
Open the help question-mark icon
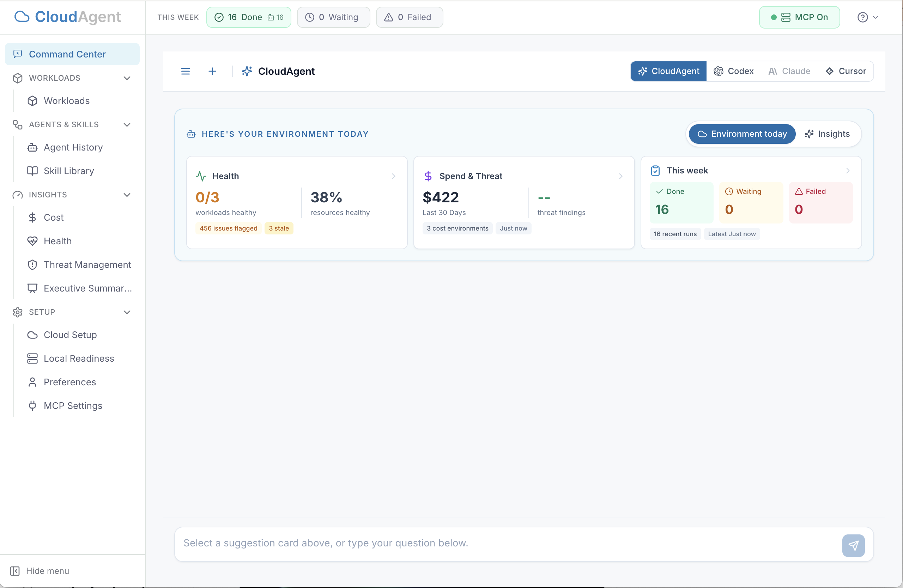click(862, 17)
